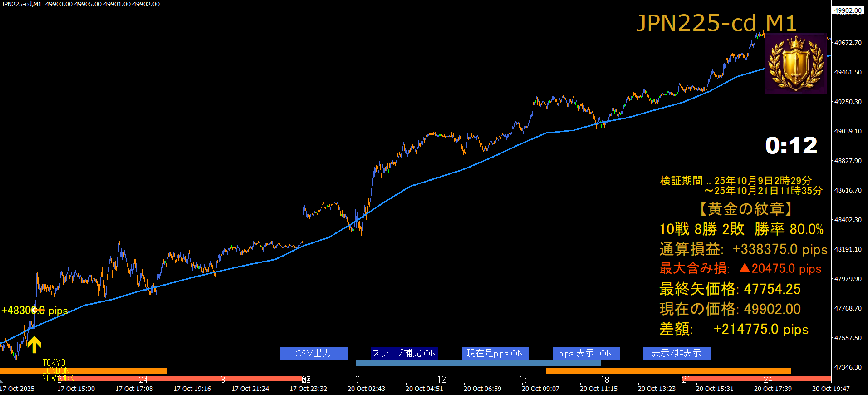Screen dimensions: 868x395
Task: Click the 48827.90 price axis label
Action: pos(848,161)
